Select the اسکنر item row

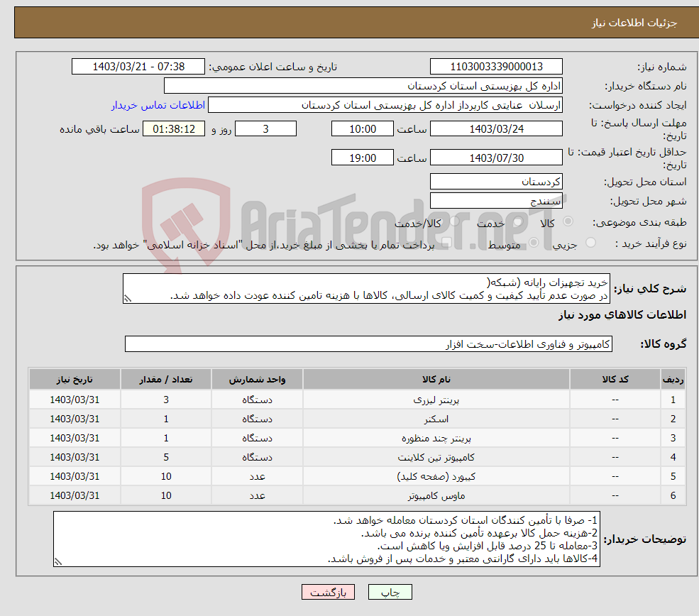coord(358,419)
